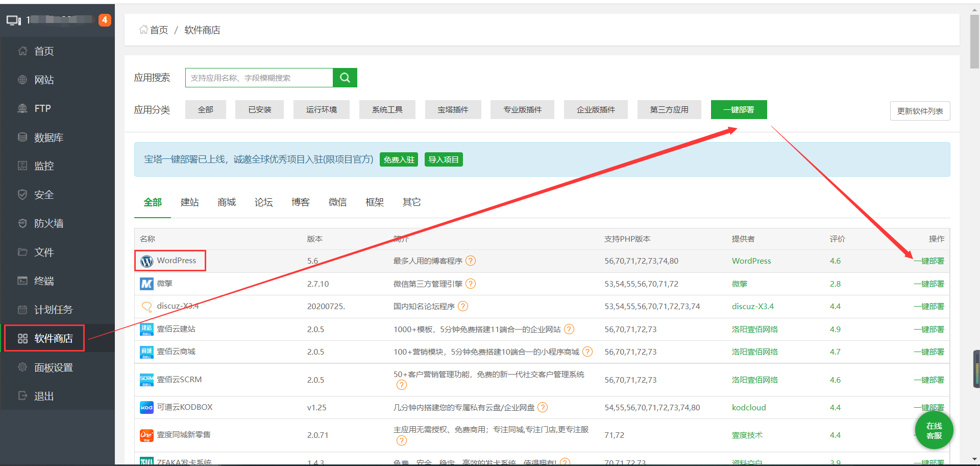Click the folder icon beside 文件

click(22, 252)
